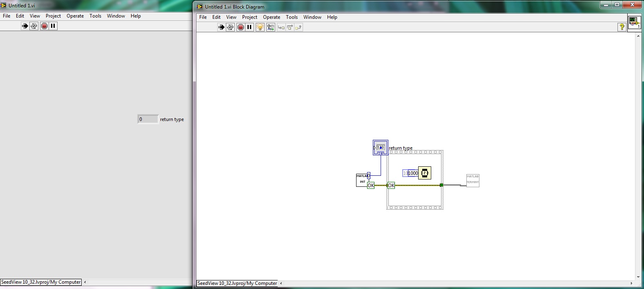Click return type numeric indicator on front panel
Screen dimensions: 644x289
click(x=148, y=119)
